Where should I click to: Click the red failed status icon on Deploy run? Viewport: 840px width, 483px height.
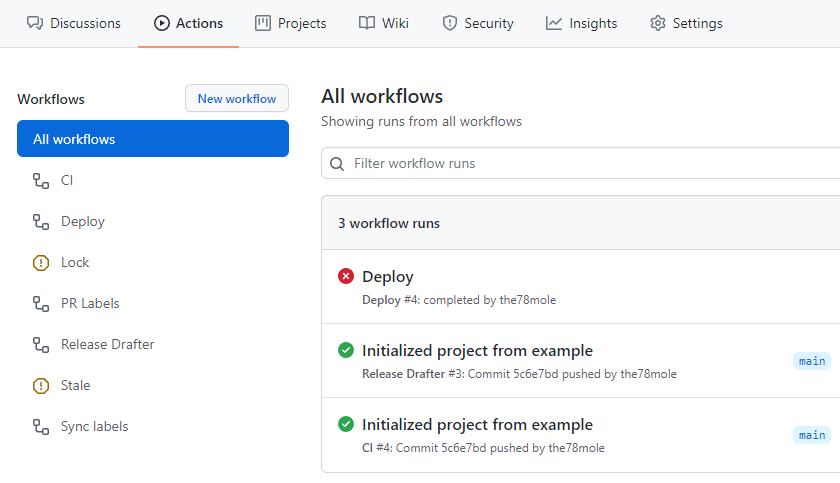[x=346, y=276]
